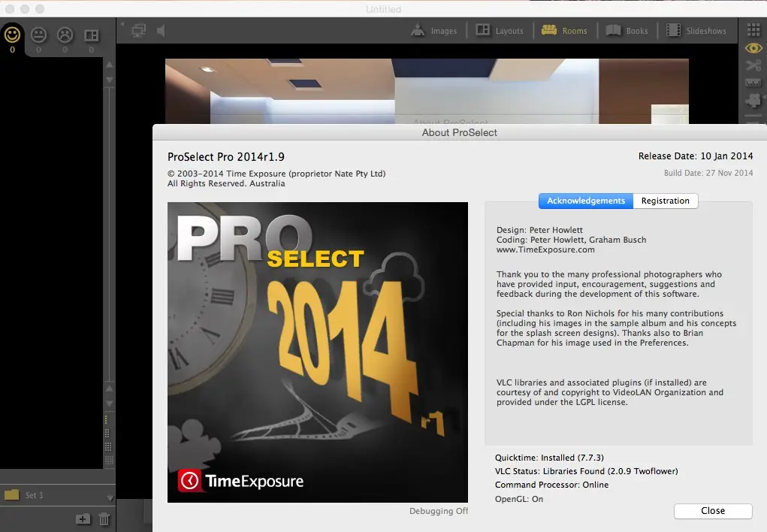Click the Quicktime: Installed (7.7.3) status line
This screenshot has width=767, height=532.
tap(549, 458)
